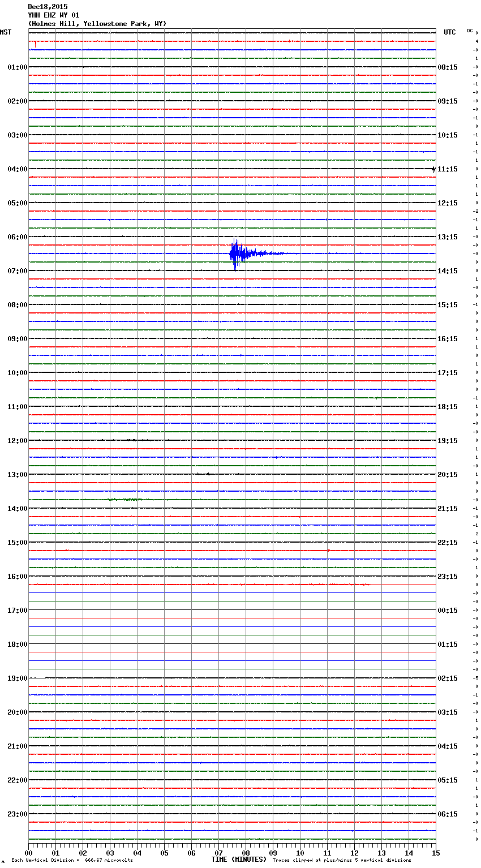Screen dimensions: 481x868
Task: Click the 19:00 MST time label
Action: [x=17, y=678]
